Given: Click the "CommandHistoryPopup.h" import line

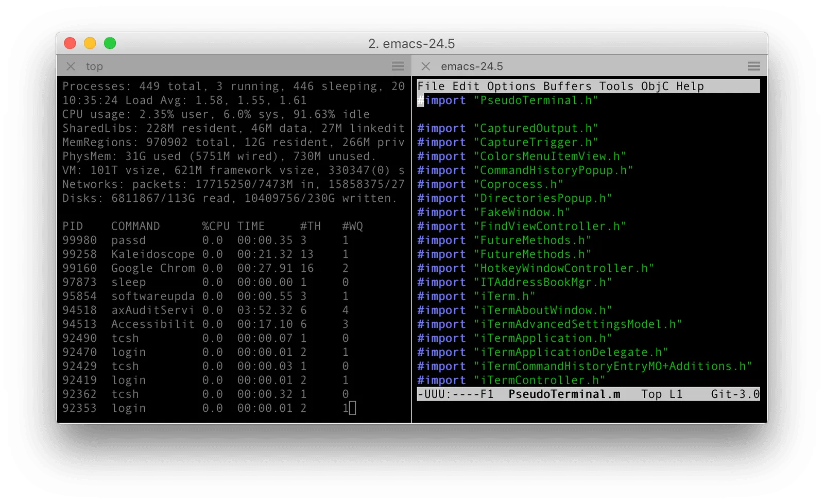Looking at the screenshot, I should [525, 170].
